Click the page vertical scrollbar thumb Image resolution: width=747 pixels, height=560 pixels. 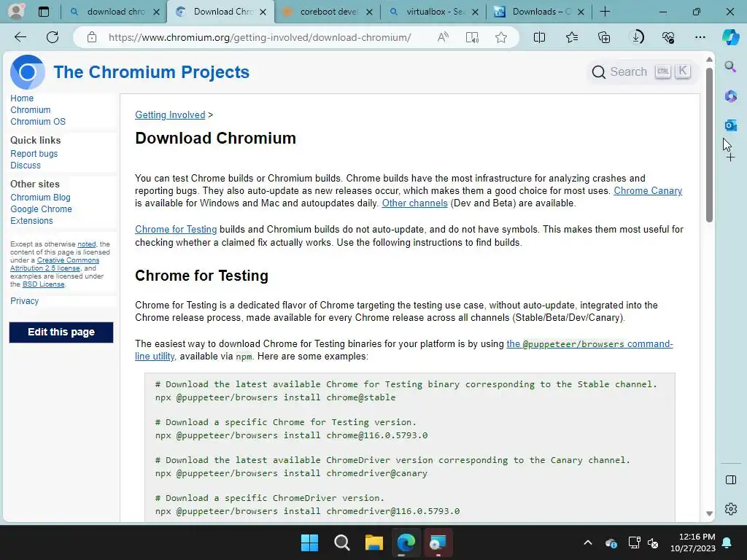click(709, 145)
